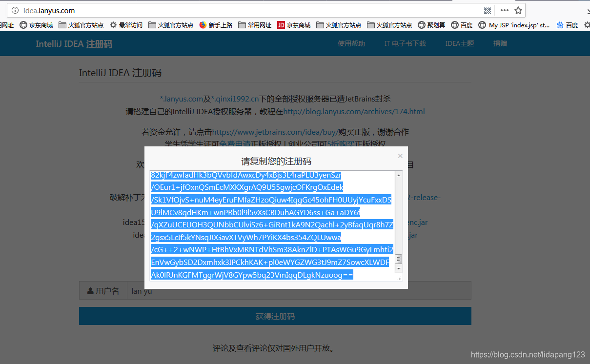Open the 新手上路 Firefox bookmark

[216, 25]
